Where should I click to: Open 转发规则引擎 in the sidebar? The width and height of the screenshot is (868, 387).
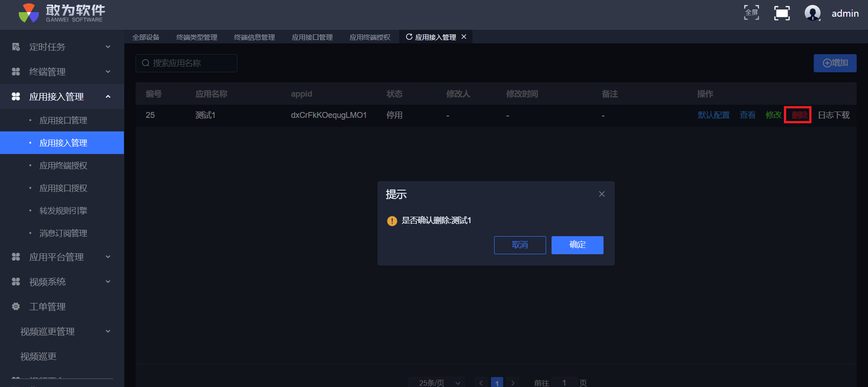[63, 211]
